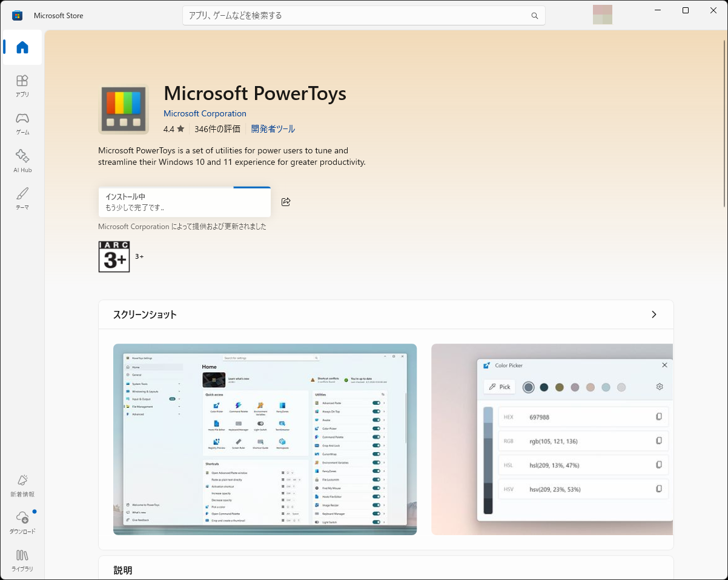Open the ゲーム section in sidebar

[x=22, y=123]
